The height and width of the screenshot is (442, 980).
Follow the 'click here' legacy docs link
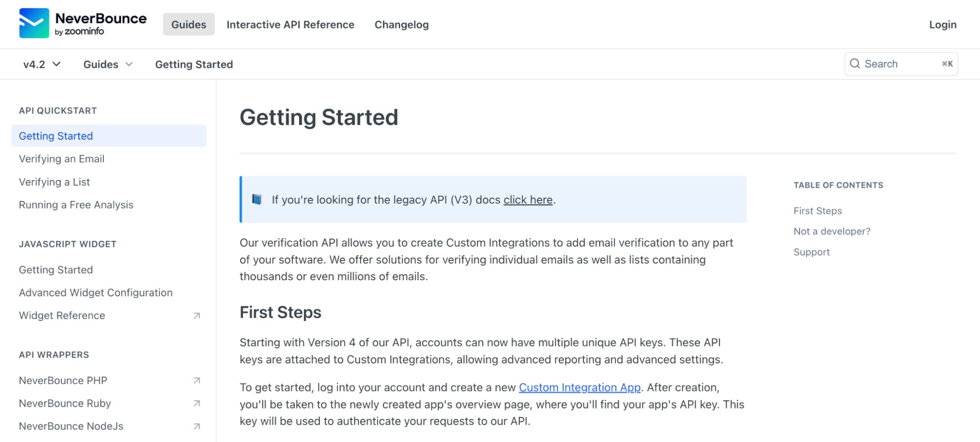[528, 200]
